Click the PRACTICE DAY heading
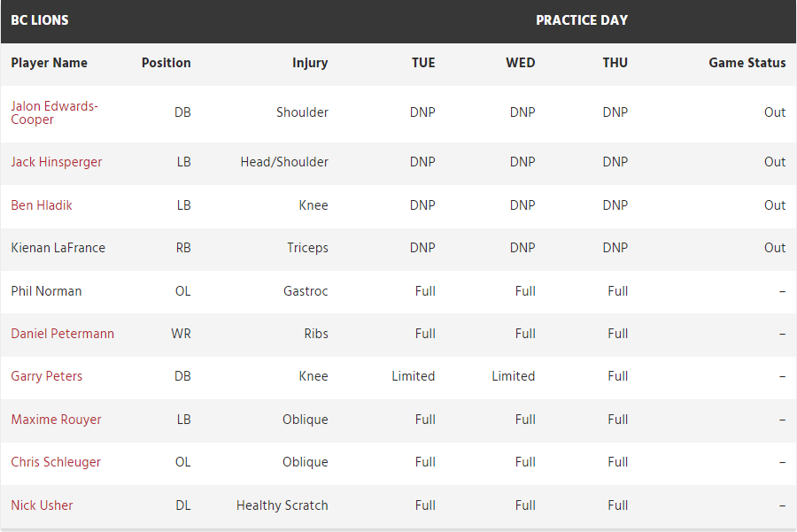The image size is (797, 532). (581, 20)
